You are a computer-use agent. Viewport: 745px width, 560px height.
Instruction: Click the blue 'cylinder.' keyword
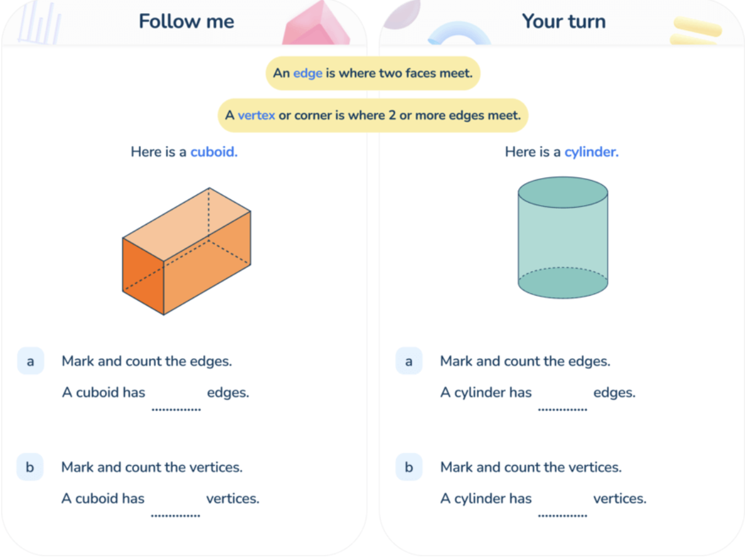pos(591,152)
